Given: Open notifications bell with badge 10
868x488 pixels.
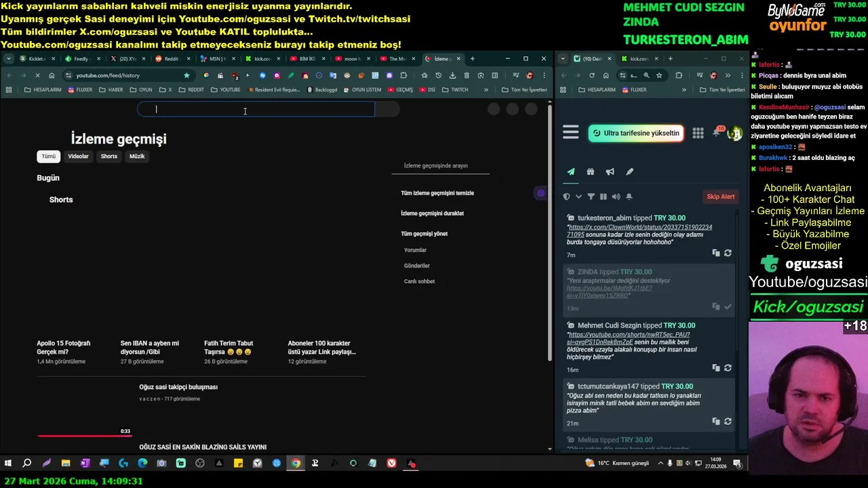Looking at the screenshot, I should tap(717, 132).
